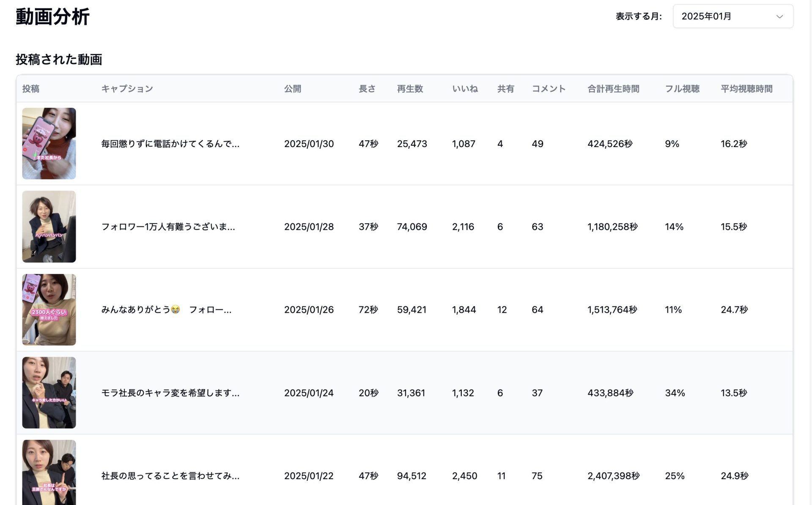Screen dimensions: 812x505
Task: Click caption 社長の思ってることを言わせてみ…
Action: [x=170, y=476]
